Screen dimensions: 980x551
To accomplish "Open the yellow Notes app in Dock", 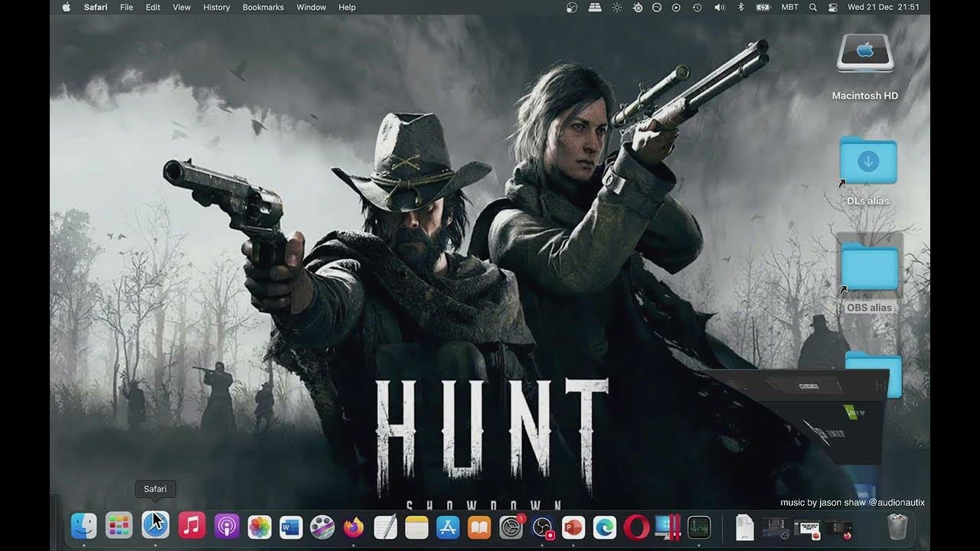I will tap(416, 527).
